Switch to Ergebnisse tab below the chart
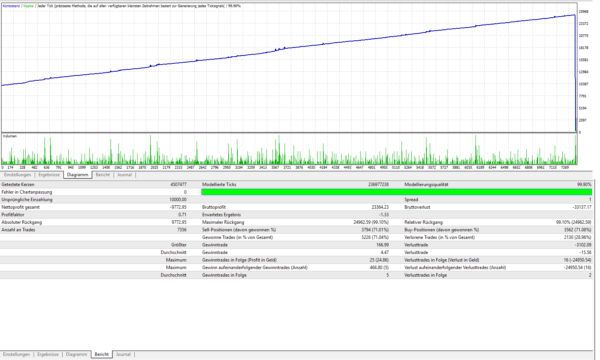 (49, 175)
